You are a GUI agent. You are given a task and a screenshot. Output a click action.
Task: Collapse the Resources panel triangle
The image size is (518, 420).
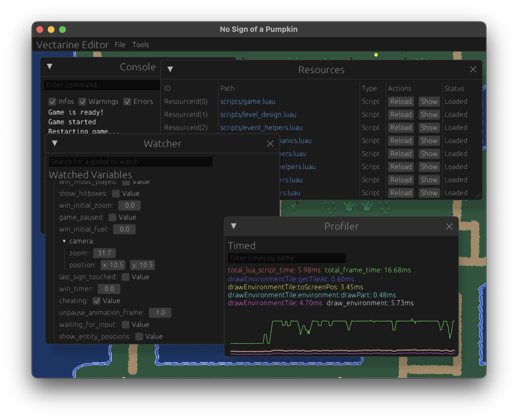(170, 70)
